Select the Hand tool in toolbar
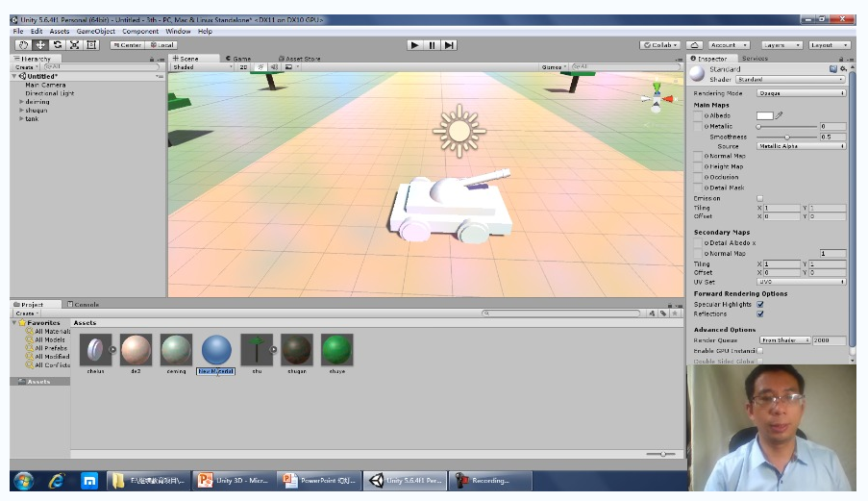This screenshot has width=868, height=501. click(x=23, y=44)
